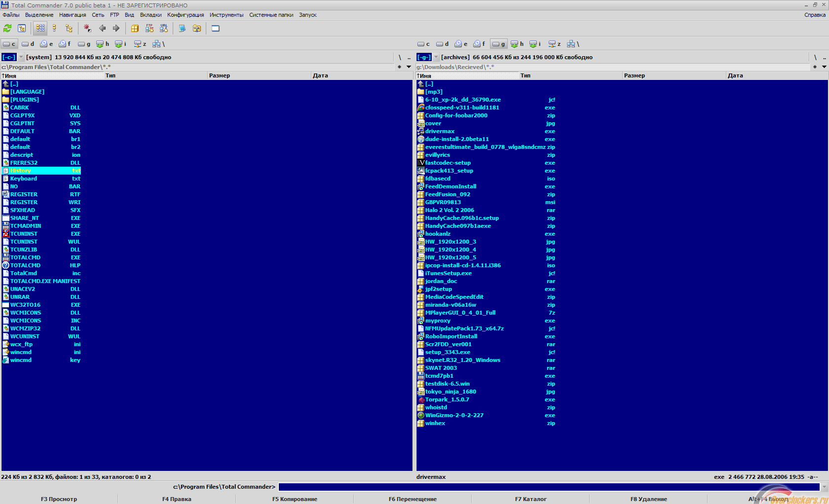Viewport: 829px width, 504px height.
Task: Select drive g in the right drive bar
Action: 499,44
